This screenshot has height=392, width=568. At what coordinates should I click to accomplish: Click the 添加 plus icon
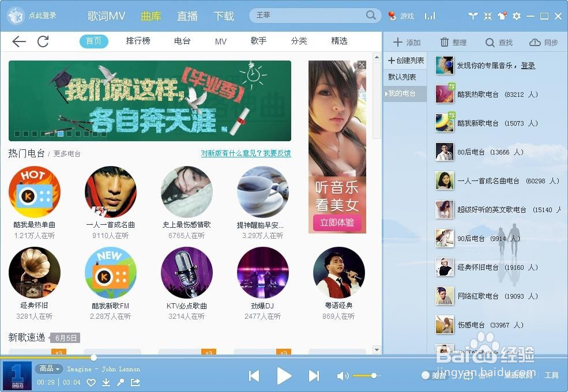pyautogui.click(x=398, y=43)
